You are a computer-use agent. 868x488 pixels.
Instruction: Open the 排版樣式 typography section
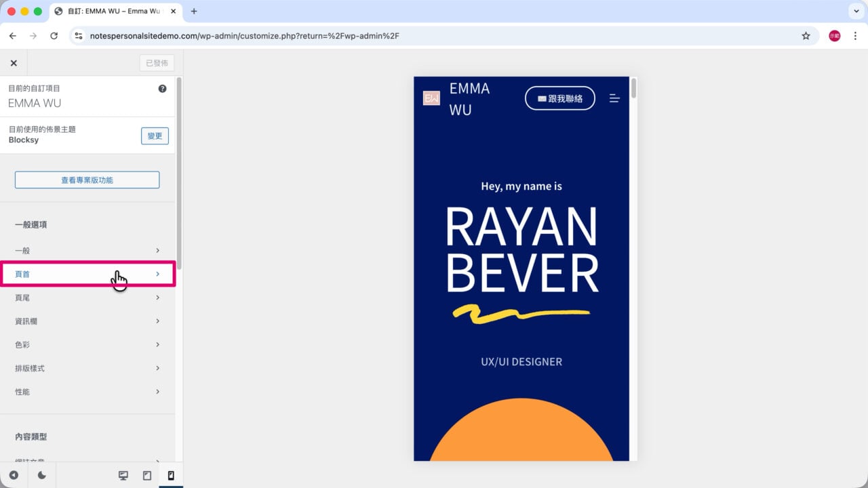tap(87, 368)
